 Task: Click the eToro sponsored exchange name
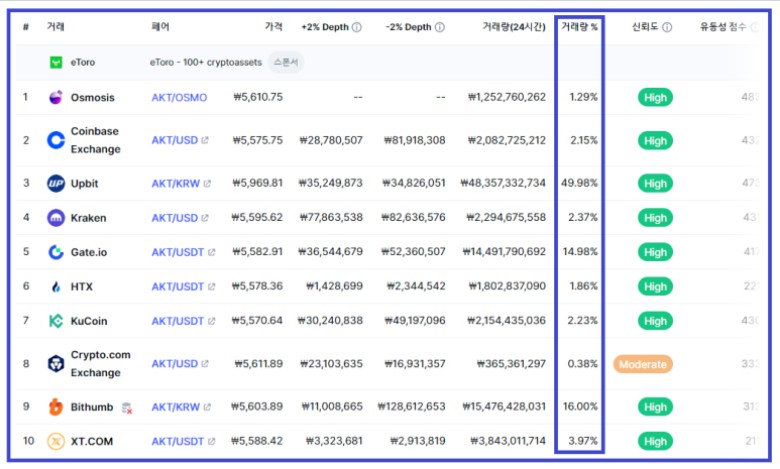[x=83, y=63]
